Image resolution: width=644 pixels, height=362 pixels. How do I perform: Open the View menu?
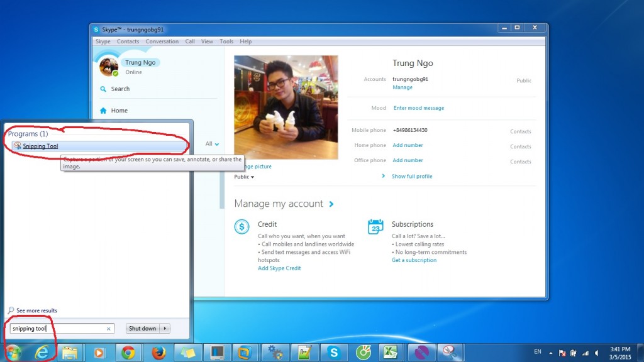click(207, 41)
